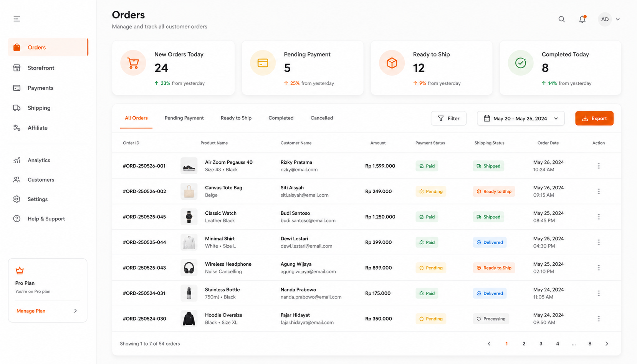Click the AD user avatar
Screen dimensions: 637x364
(605, 19)
